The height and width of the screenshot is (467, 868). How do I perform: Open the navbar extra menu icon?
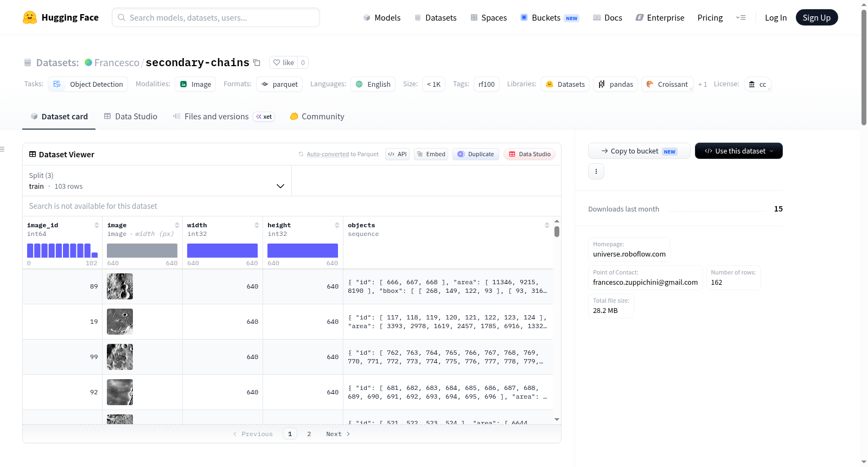[741, 17]
